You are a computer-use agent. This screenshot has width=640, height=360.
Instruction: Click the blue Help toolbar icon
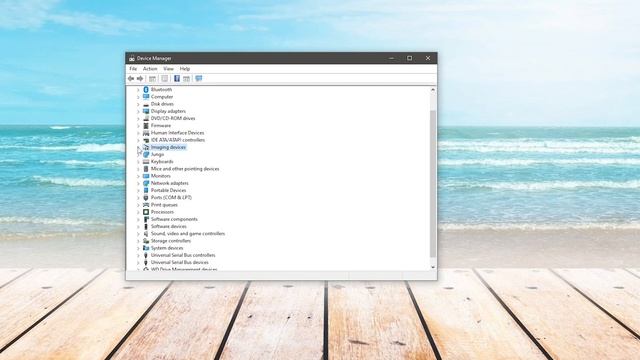(x=177, y=78)
